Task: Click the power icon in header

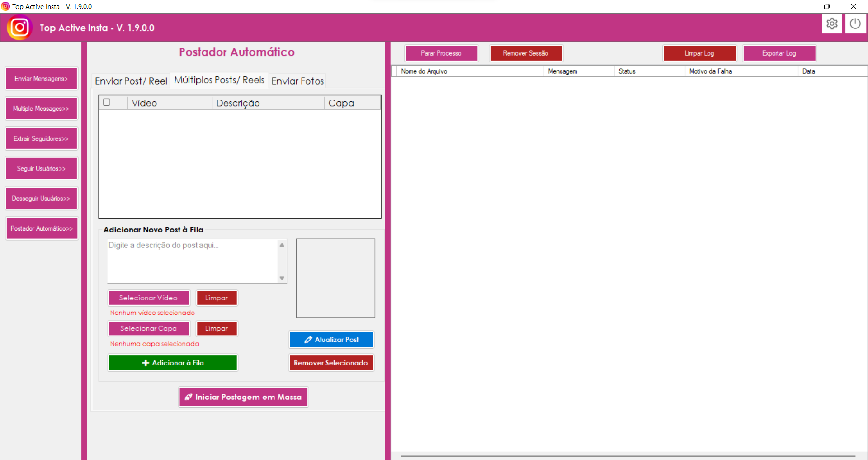Action: (855, 24)
